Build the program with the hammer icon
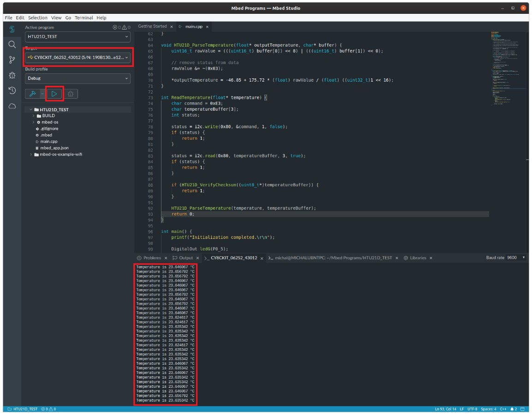This screenshot has height=415, width=532. tap(33, 94)
